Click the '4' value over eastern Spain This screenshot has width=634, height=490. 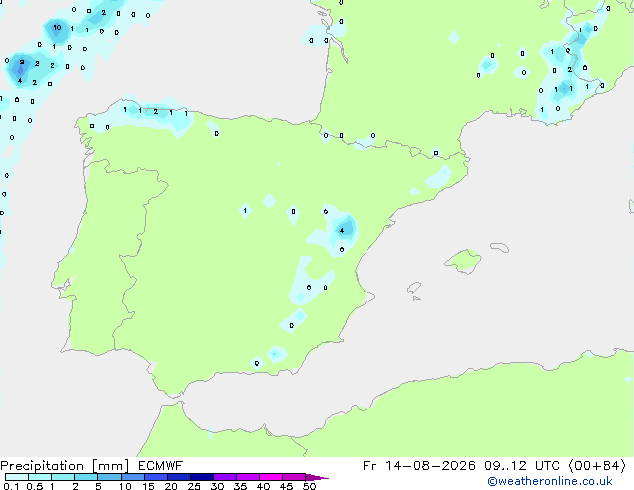pyautogui.click(x=342, y=230)
